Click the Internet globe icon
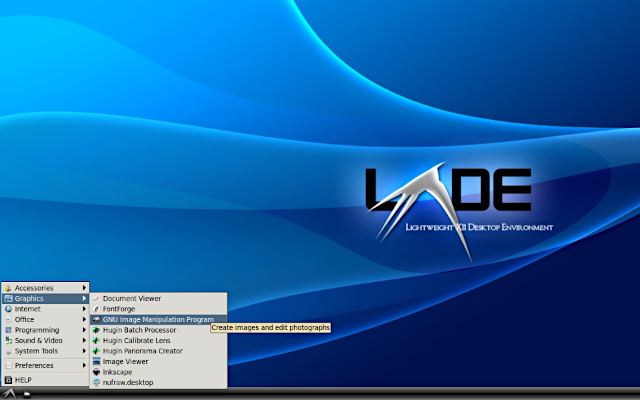This screenshot has height=400, width=640. (9, 309)
